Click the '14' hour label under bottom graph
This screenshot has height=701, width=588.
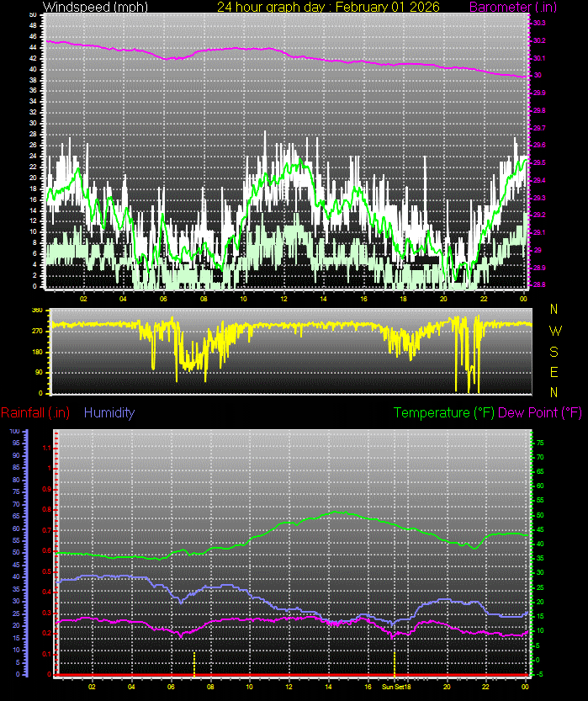pos(328,687)
